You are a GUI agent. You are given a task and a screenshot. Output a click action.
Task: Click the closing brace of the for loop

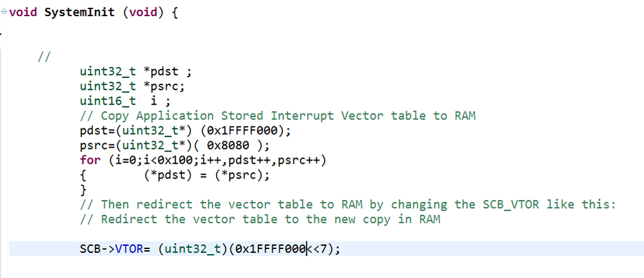83,190
